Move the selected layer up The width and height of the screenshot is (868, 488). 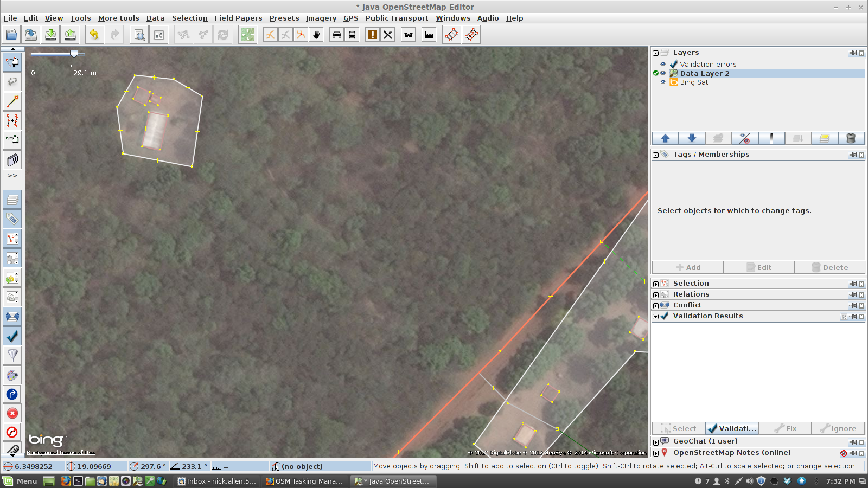pos(665,138)
